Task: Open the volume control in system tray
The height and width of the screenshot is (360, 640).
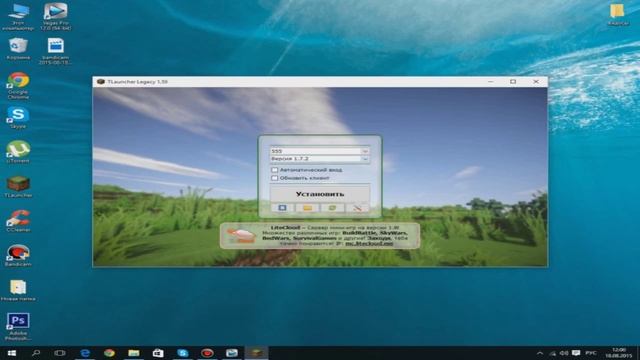Action: [564, 353]
